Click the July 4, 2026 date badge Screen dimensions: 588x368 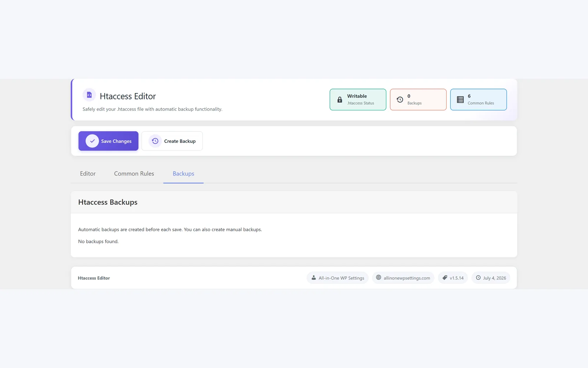coord(491,278)
